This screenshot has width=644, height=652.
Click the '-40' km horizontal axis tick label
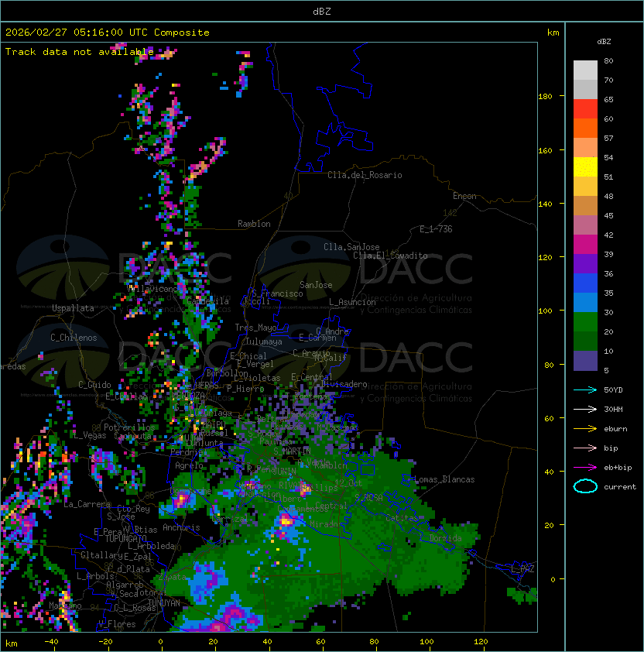(51, 642)
